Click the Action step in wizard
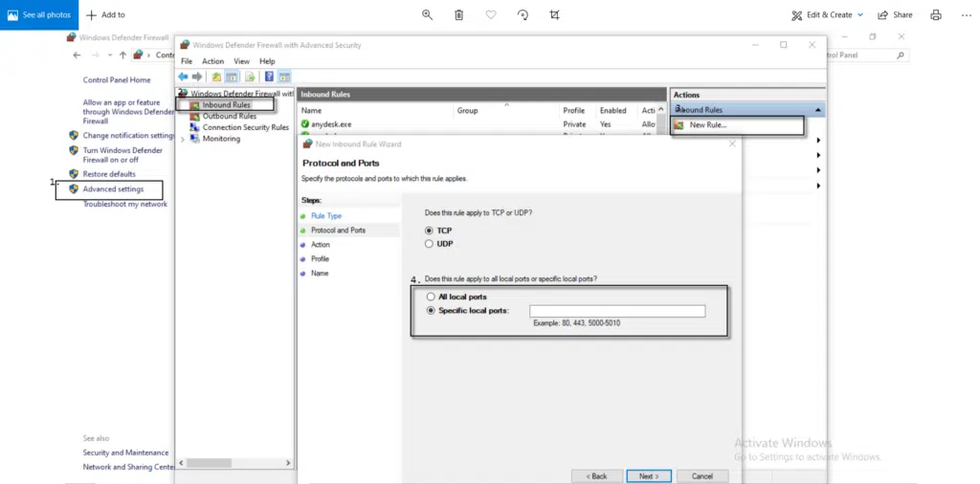This screenshot has height=484, width=980. click(320, 245)
